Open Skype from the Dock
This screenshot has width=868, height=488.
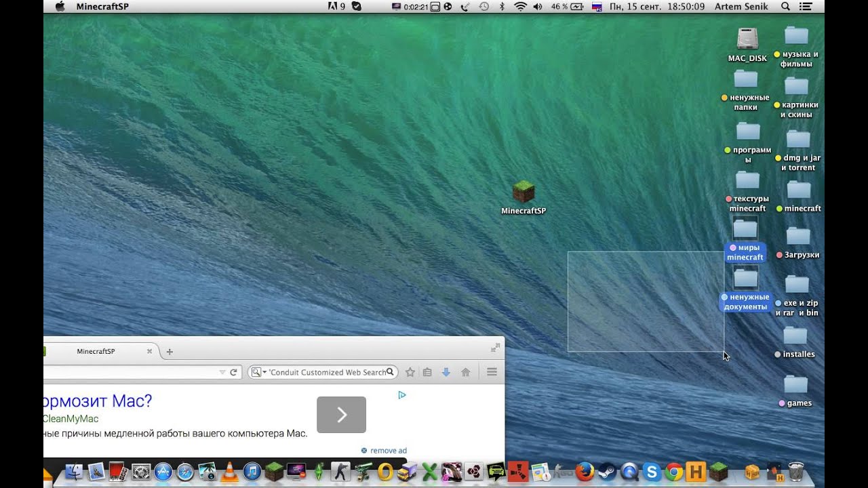[x=652, y=472]
